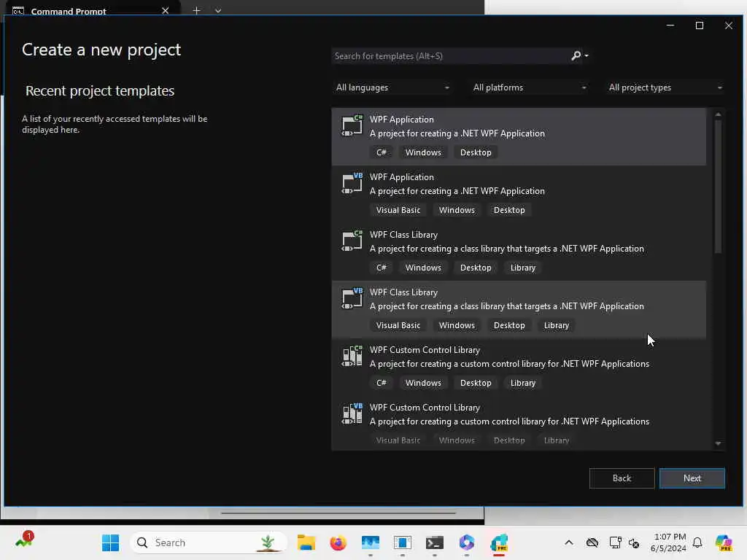Open the Windows Start menu
Image resolution: width=747 pixels, height=560 pixels.
[111, 542]
